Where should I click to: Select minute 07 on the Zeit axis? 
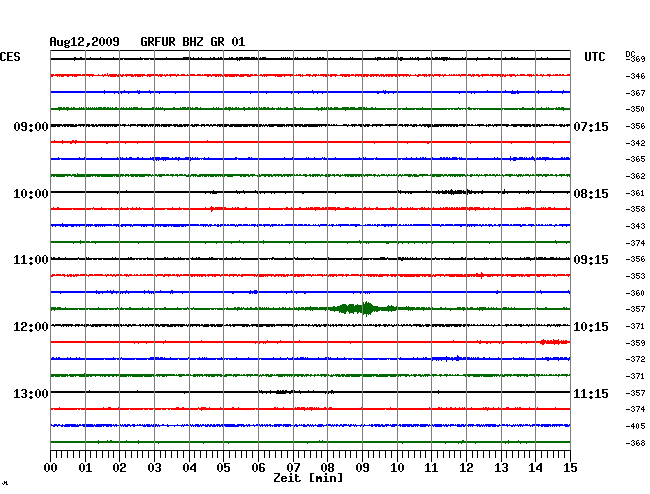(293, 468)
